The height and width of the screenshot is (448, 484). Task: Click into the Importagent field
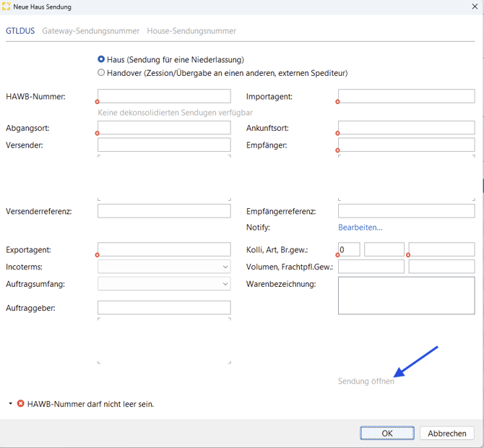pos(406,96)
